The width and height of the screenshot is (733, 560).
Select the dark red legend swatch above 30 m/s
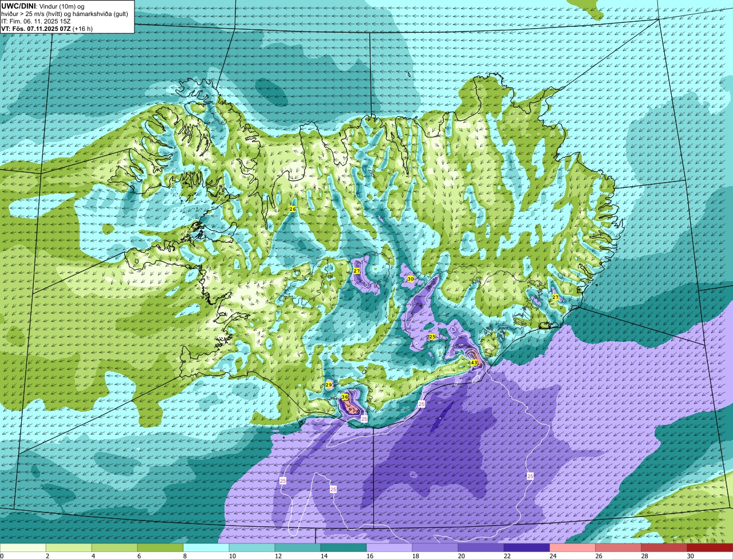710,547
